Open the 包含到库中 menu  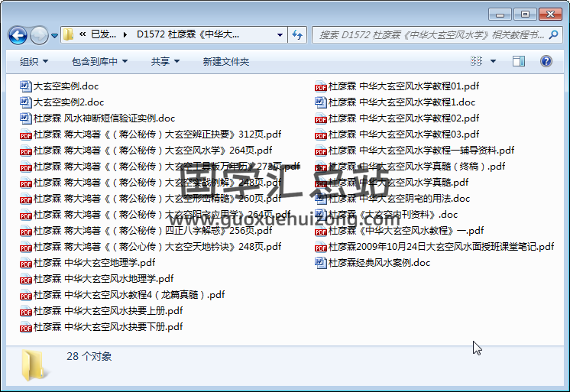(x=99, y=61)
